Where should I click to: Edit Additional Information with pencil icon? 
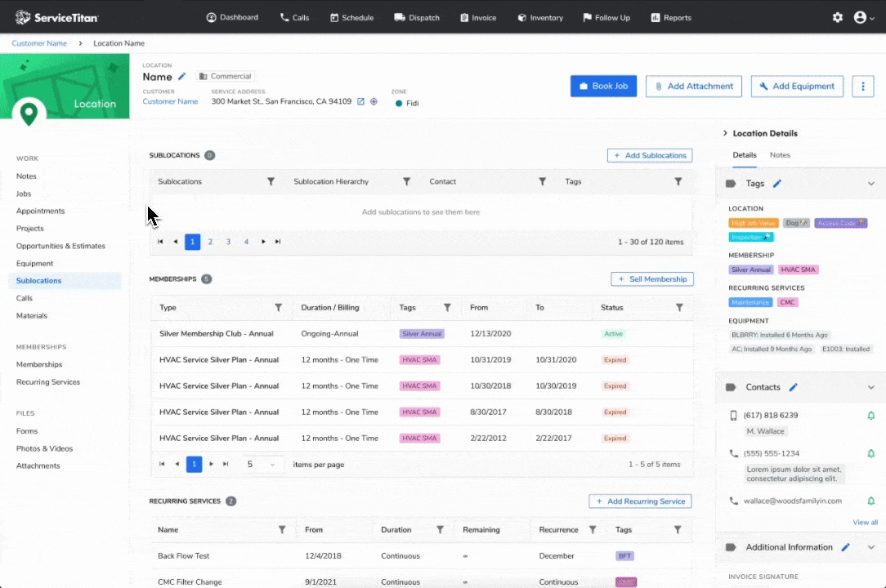point(845,547)
